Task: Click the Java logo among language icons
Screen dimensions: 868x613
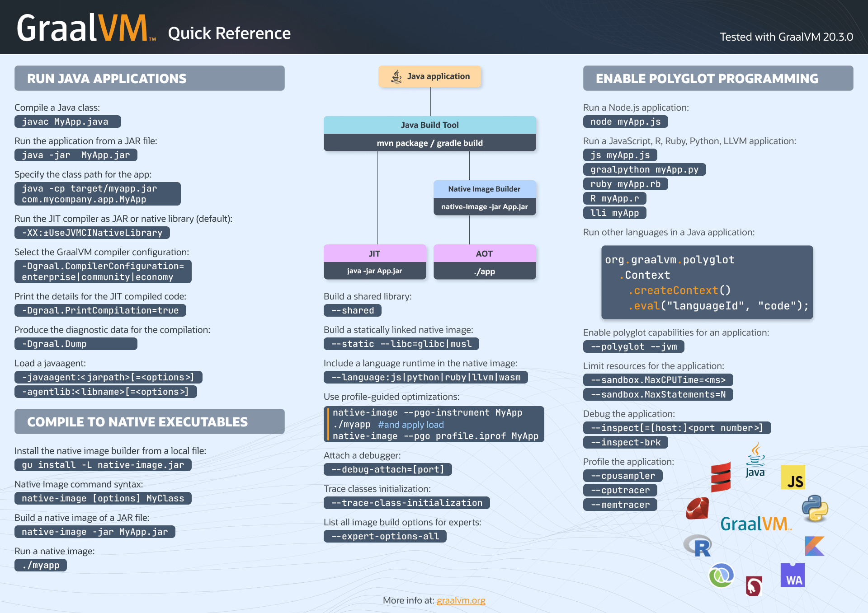Action: coord(755,460)
